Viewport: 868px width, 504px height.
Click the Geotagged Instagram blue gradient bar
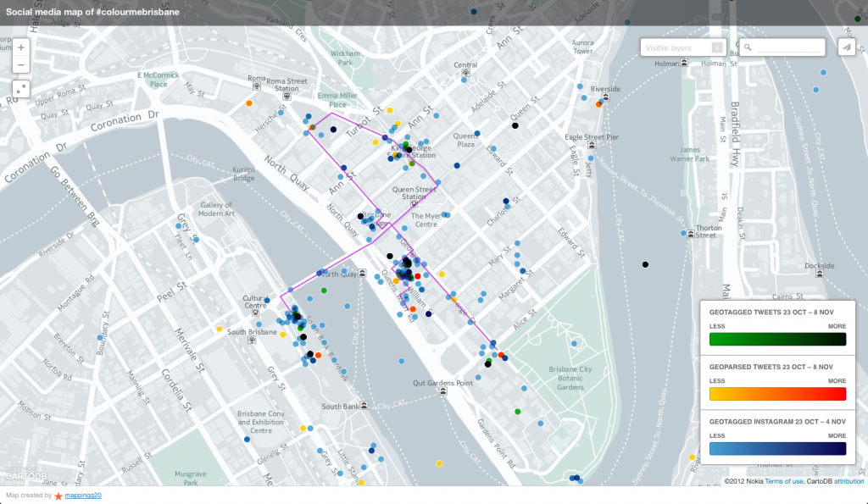pyautogui.click(x=777, y=449)
